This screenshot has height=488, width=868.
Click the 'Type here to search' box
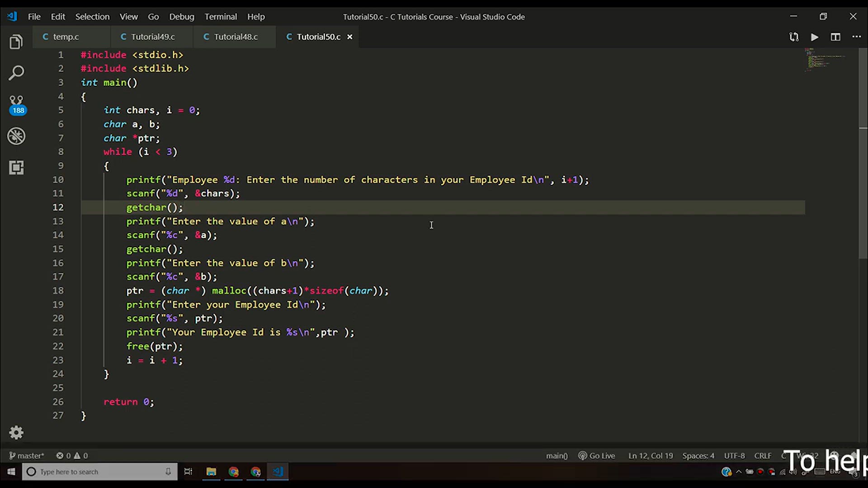click(x=99, y=472)
